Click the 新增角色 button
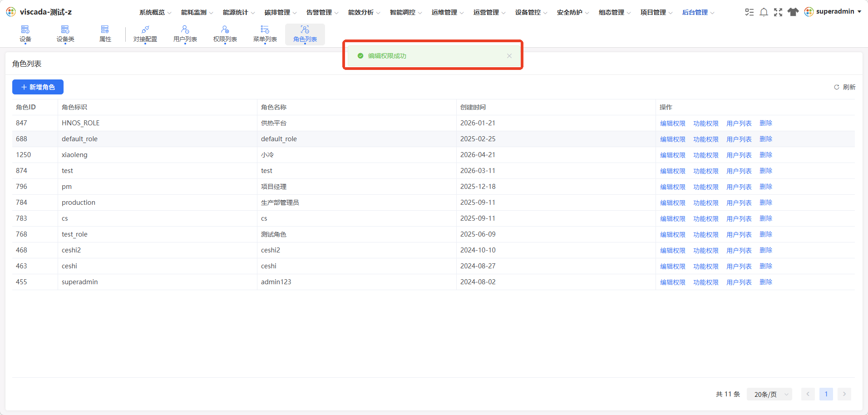 point(38,87)
